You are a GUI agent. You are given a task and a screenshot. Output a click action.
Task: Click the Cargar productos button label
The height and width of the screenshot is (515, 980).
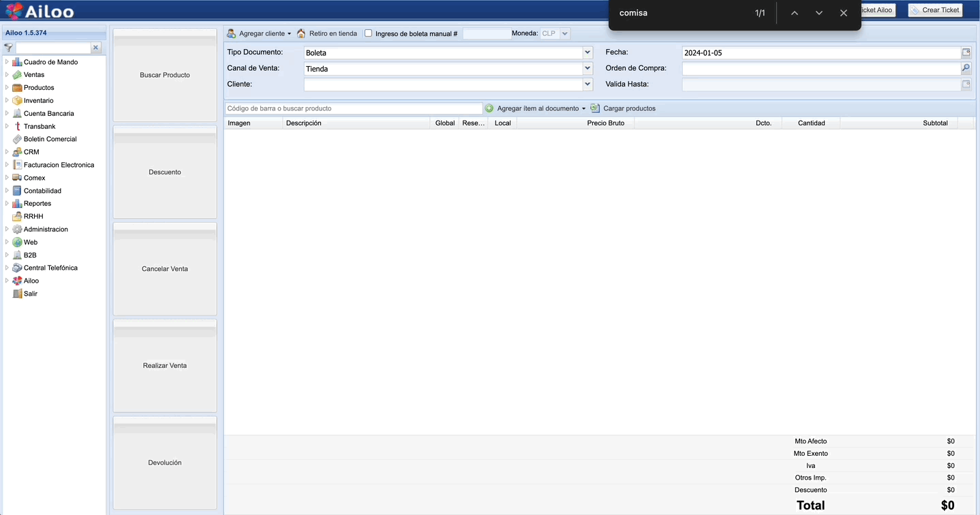click(629, 108)
